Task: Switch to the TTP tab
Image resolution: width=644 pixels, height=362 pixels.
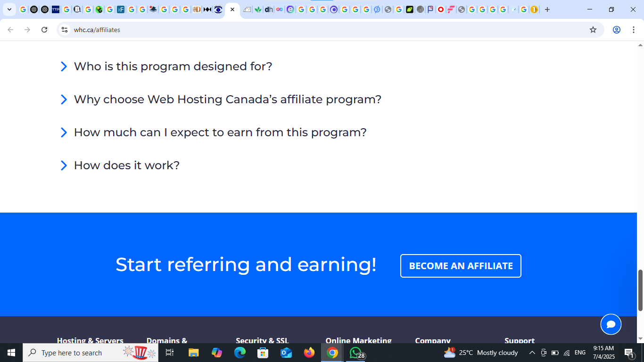Action: coord(56,9)
